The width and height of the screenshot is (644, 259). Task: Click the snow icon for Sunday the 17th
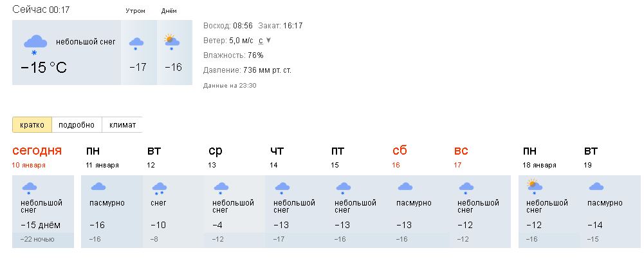coord(466,188)
